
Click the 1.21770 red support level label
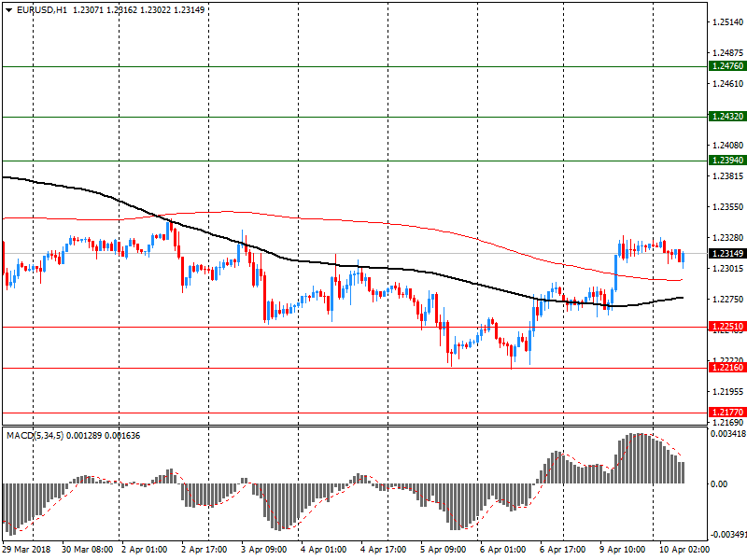727,412
